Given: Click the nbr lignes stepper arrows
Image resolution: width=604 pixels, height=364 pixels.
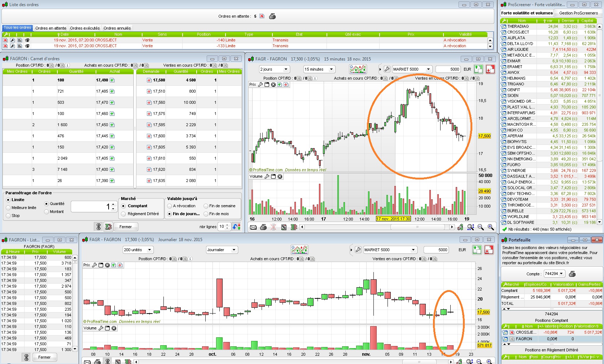Looking at the screenshot, I should tap(227, 227).
